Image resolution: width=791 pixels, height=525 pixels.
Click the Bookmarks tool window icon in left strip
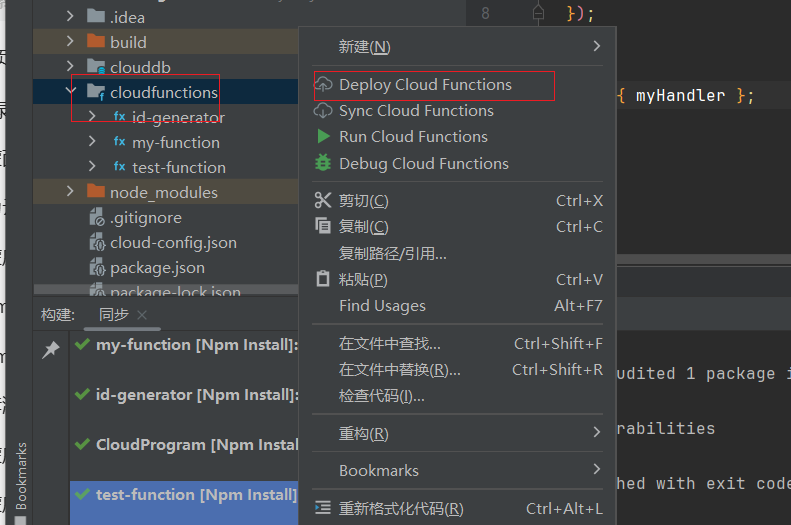pos(21,520)
